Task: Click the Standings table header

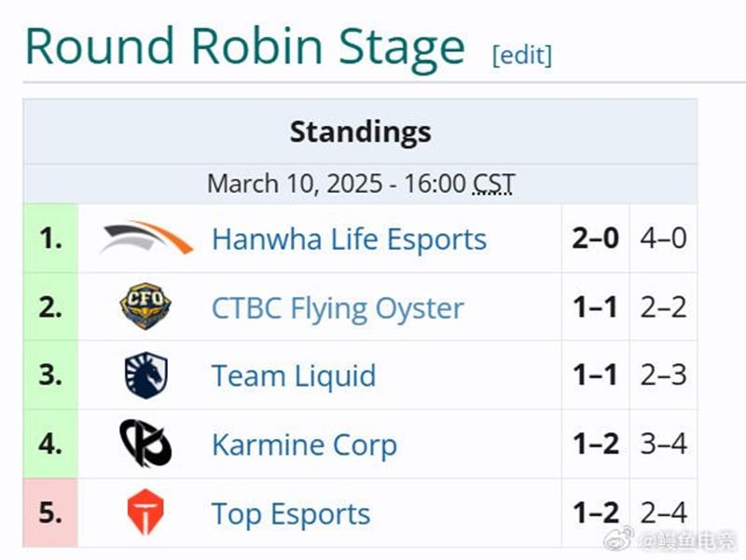Action: [360, 131]
